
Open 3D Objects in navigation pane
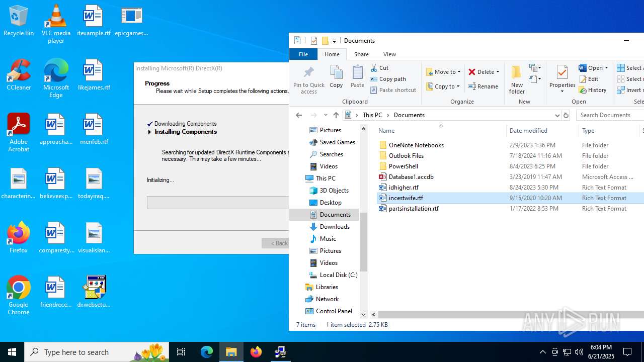[334, 190]
